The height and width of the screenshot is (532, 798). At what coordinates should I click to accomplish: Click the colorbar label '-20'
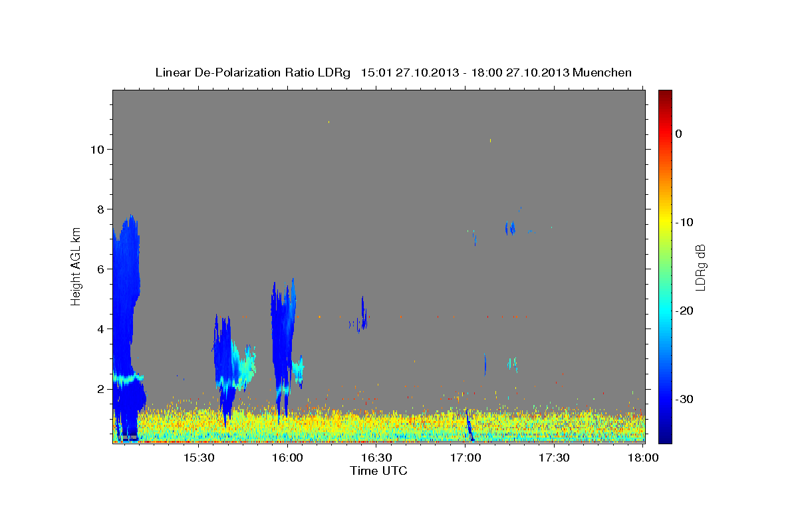685,311
